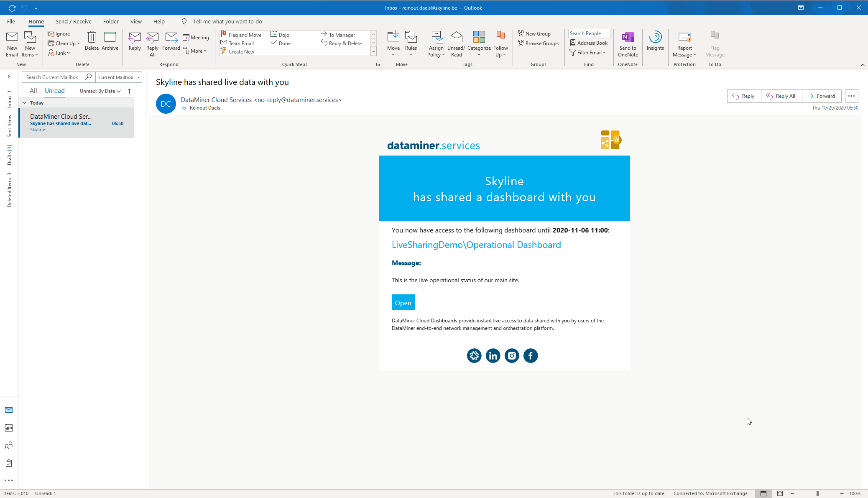Reverse sort order arrow

(129, 91)
